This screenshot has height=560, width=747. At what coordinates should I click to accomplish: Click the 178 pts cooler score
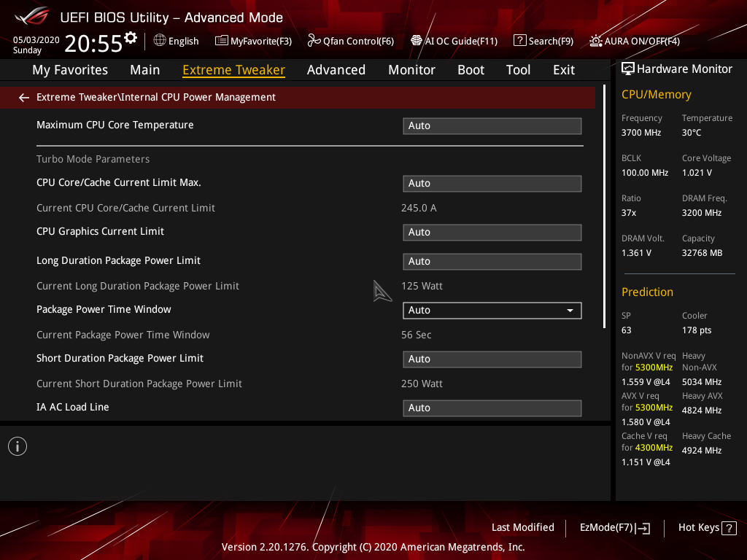coord(697,330)
